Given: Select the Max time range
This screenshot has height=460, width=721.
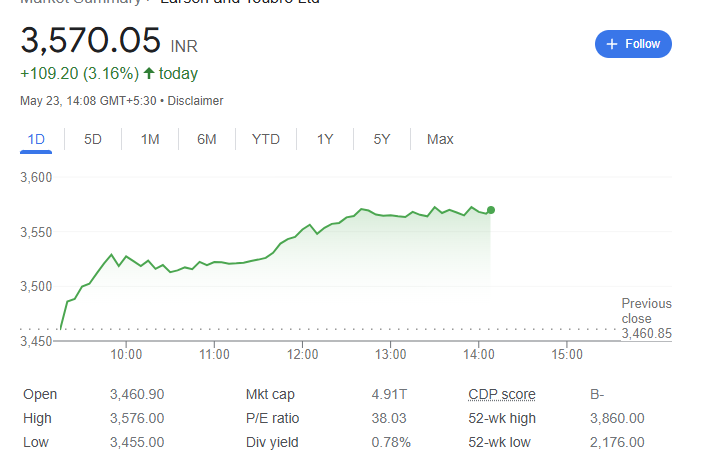Looking at the screenshot, I should (x=440, y=139).
